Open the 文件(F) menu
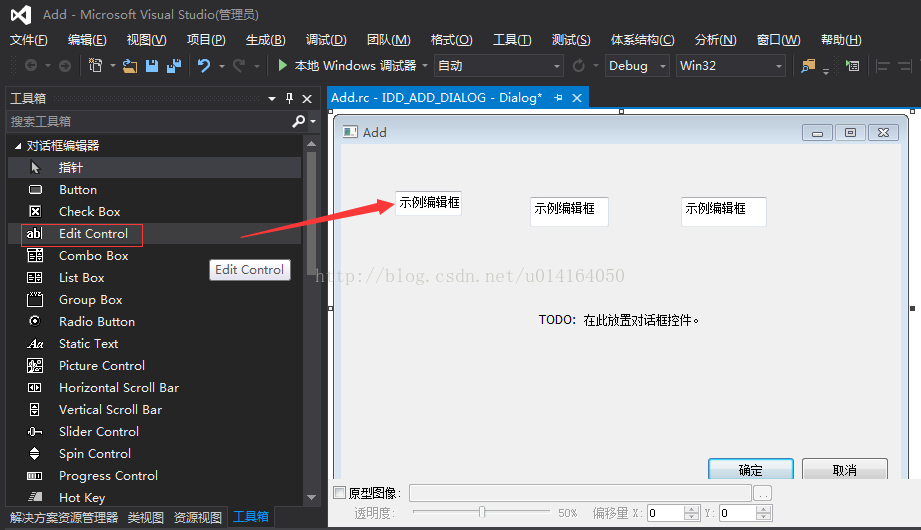921x530 pixels. 29,40
